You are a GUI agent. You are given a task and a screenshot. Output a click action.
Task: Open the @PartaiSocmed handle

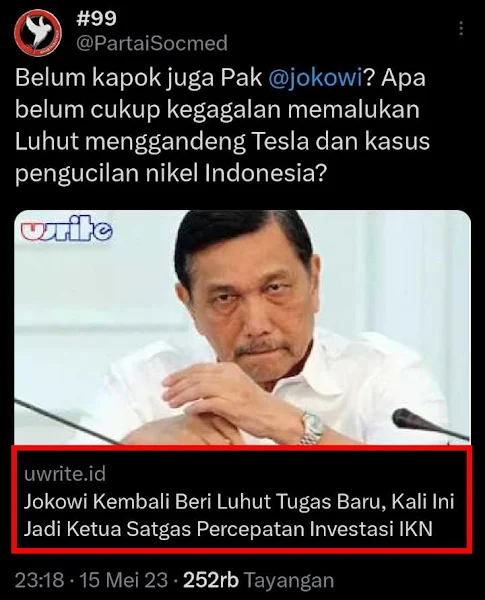(152, 43)
